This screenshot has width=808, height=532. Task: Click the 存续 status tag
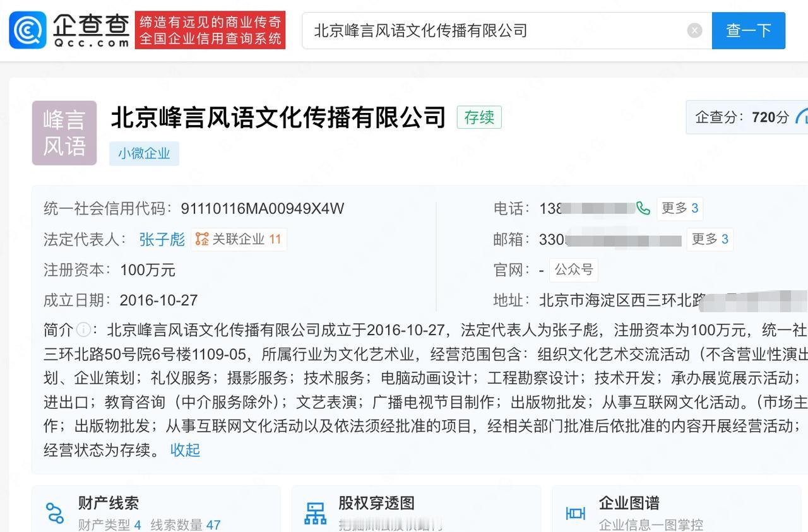(479, 117)
